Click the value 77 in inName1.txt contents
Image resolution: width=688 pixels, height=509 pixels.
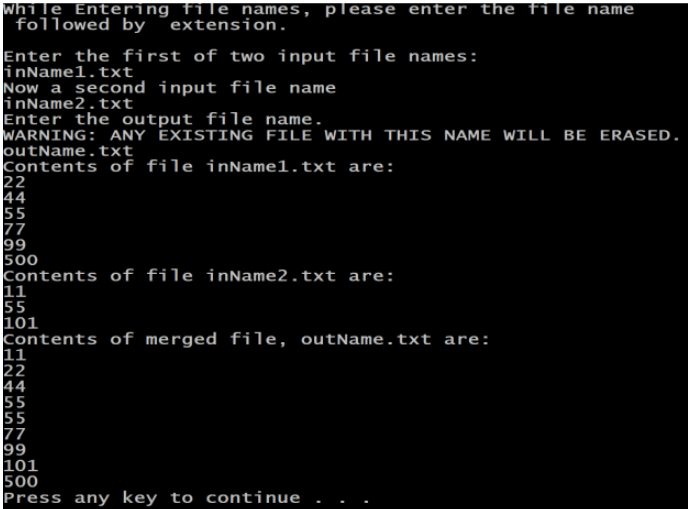tap(14, 229)
